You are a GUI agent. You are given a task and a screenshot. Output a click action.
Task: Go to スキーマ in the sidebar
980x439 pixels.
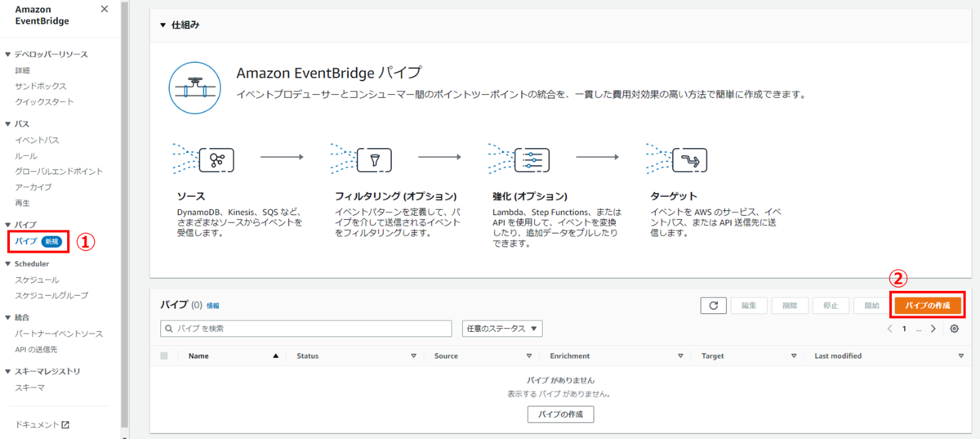click(x=29, y=387)
